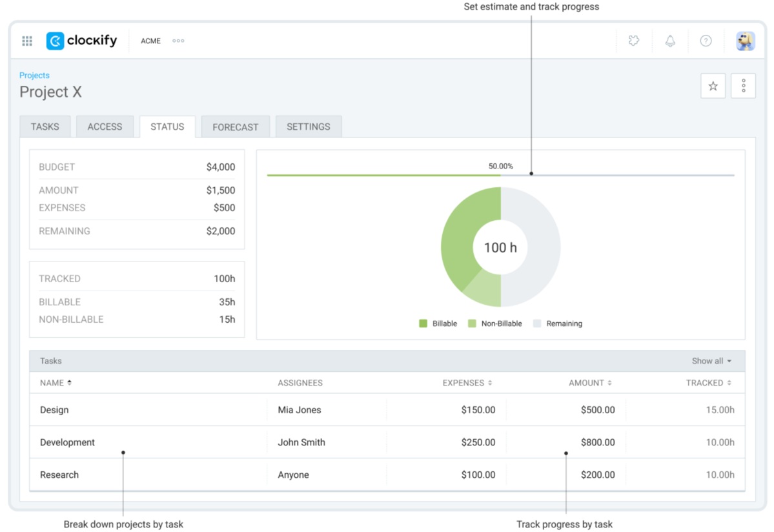Screen dimensions: 774x532
Task: Open the help question mark icon
Action: (706, 41)
